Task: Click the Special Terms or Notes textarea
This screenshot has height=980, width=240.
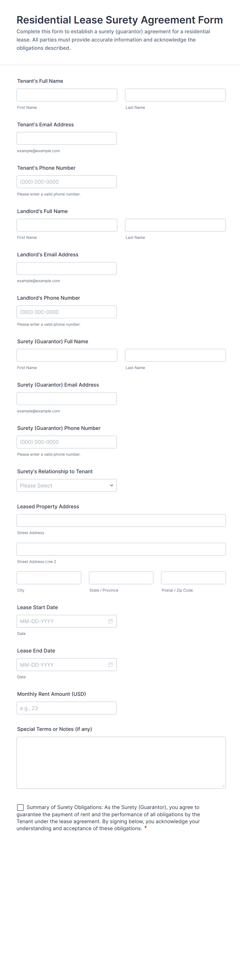Action: point(121,762)
